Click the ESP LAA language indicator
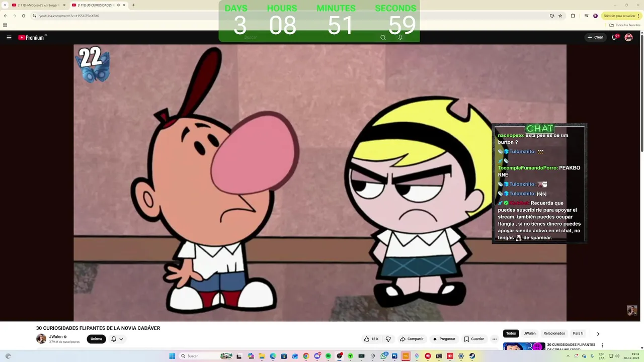The width and height of the screenshot is (644, 362). (602, 356)
